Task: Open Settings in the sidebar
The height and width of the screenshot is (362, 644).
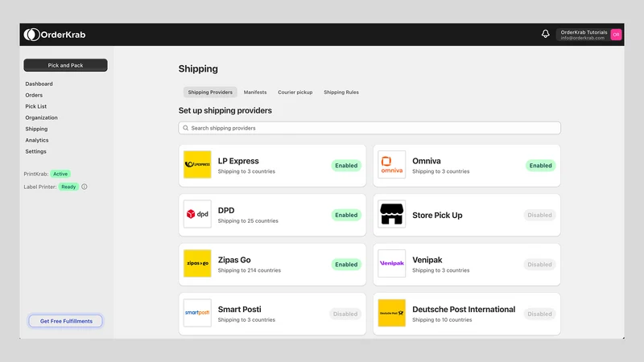Action: coord(35,151)
